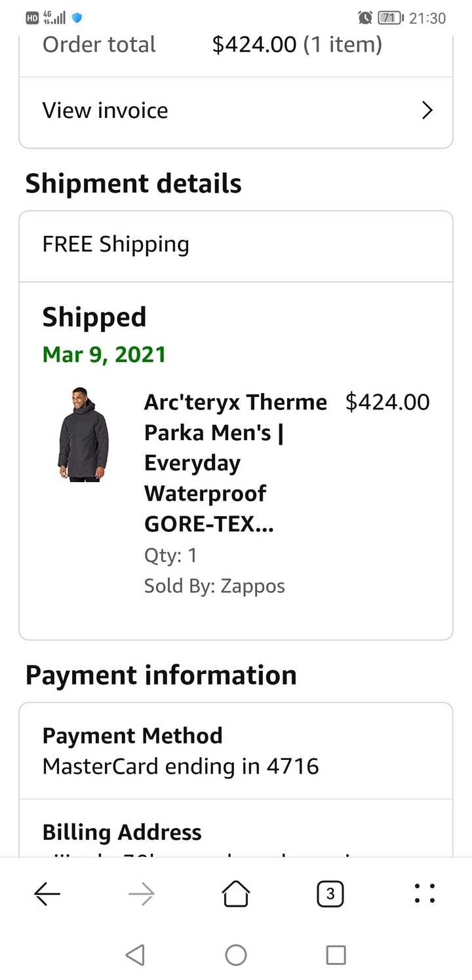Open the Arc'teryx Therme Parka product title
Image resolution: width=472 pixels, height=980 pixels.
pos(235,463)
